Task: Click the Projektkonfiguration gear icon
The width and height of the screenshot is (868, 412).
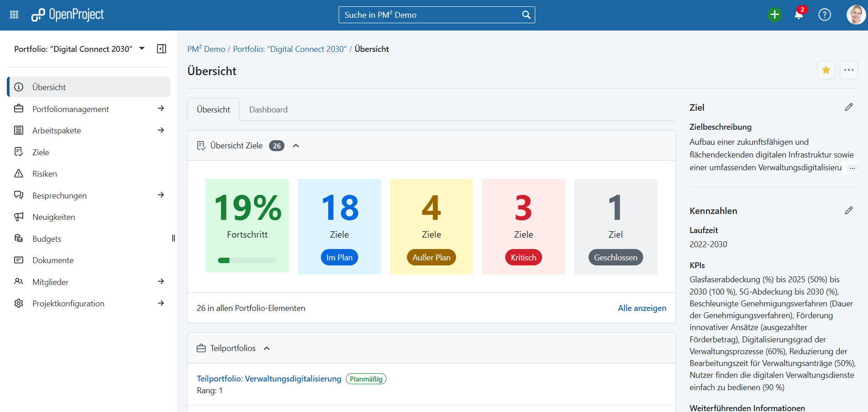Action: 19,303
